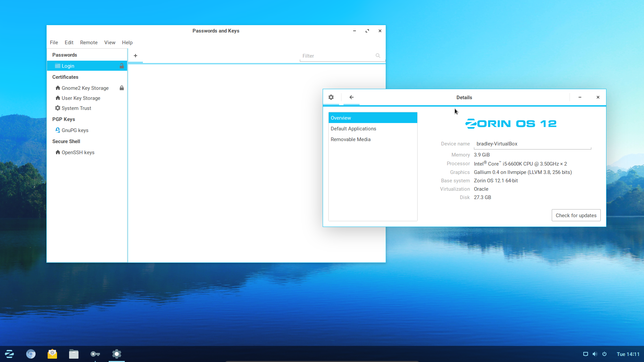This screenshot has width=644, height=362.
Task: Select System Trust certificates entry
Action: click(76, 108)
